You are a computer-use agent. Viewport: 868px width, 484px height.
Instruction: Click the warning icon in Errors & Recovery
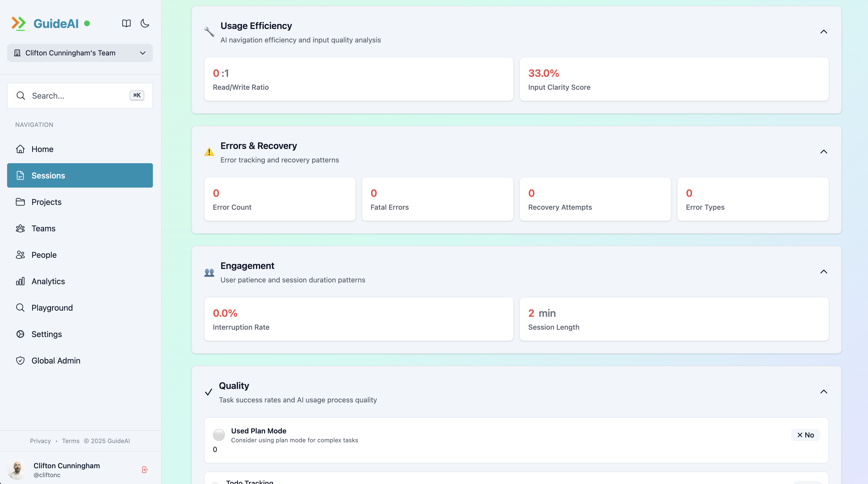[209, 152]
